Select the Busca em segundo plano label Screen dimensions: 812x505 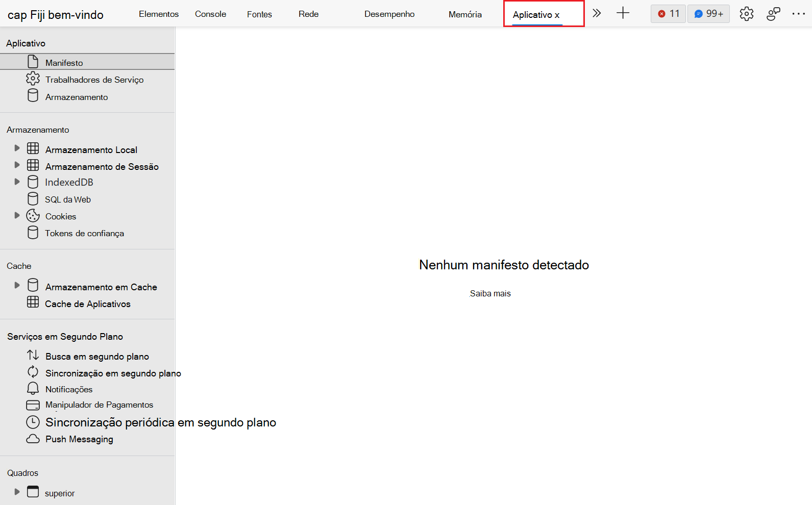point(97,357)
